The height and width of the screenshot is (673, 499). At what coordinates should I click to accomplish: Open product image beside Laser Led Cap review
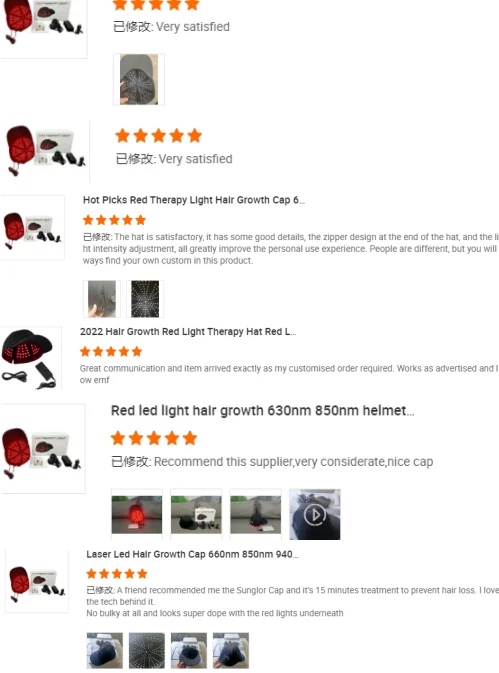(x=37, y=582)
